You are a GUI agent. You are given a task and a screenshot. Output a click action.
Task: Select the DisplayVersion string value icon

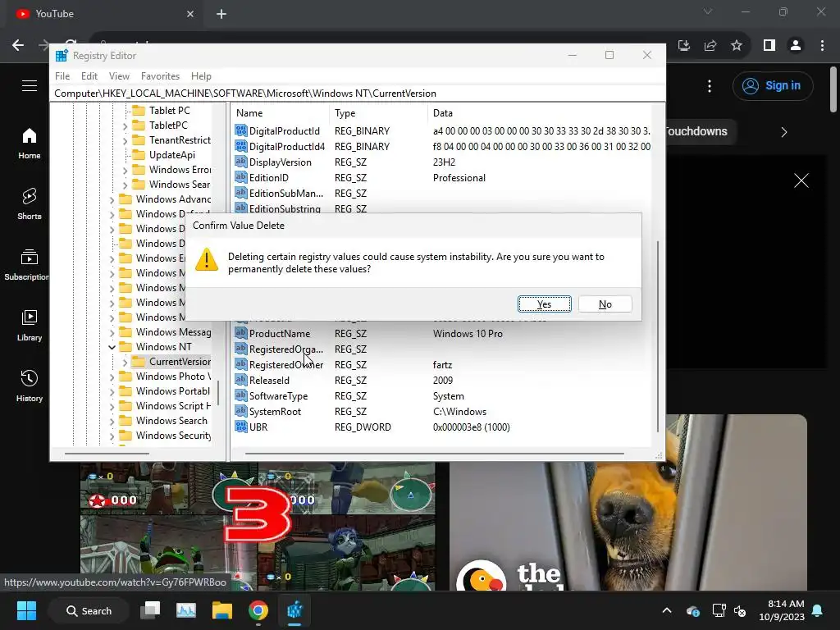point(241,162)
